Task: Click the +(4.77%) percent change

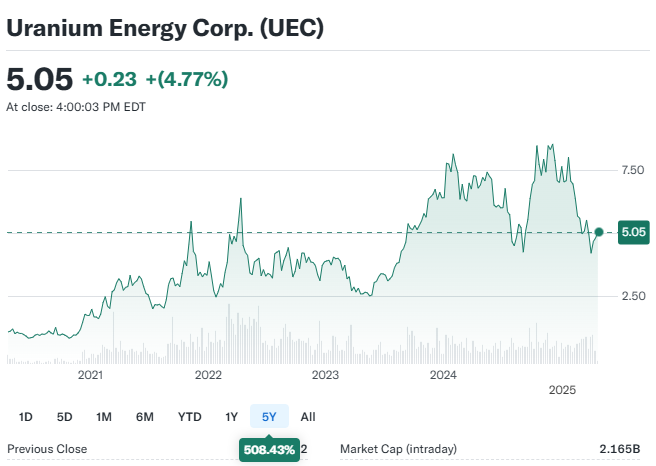Action: pyautogui.click(x=188, y=78)
